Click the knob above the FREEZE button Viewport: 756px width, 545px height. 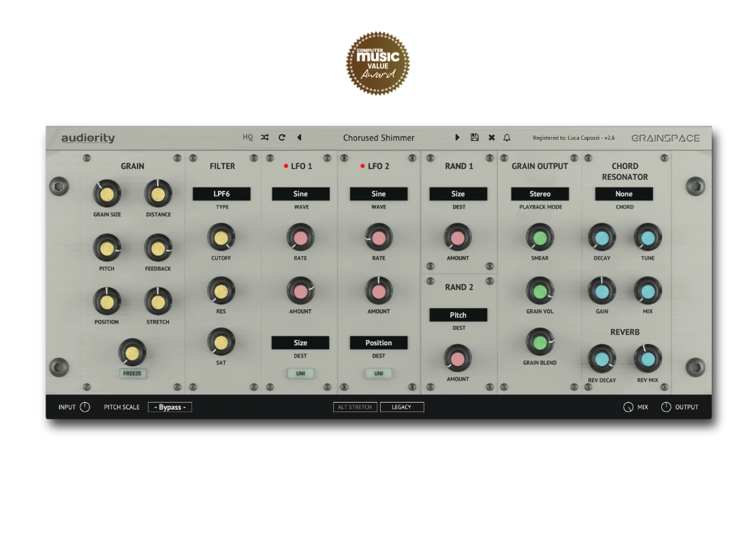132,353
